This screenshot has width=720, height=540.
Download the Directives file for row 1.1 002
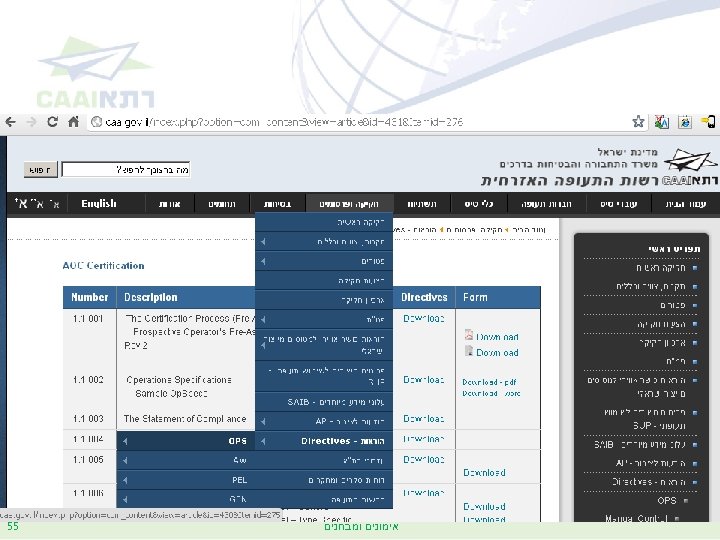pyautogui.click(x=423, y=380)
